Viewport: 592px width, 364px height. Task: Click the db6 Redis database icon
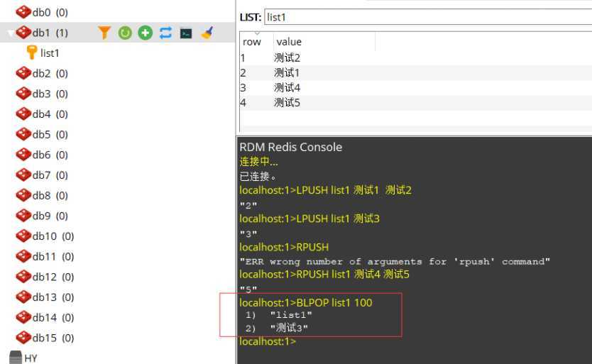tap(23, 155)
